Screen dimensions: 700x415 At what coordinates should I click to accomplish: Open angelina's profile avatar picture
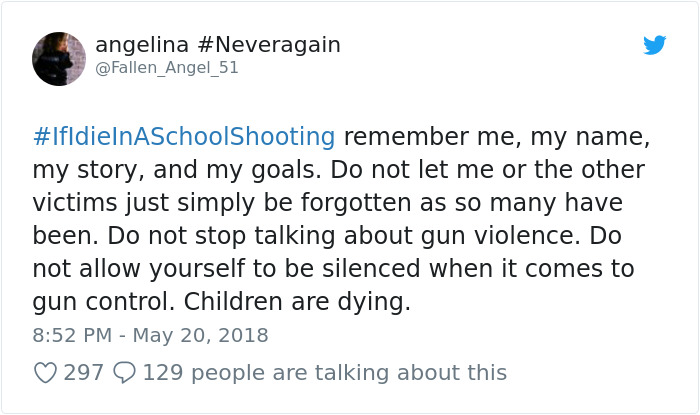59,58
